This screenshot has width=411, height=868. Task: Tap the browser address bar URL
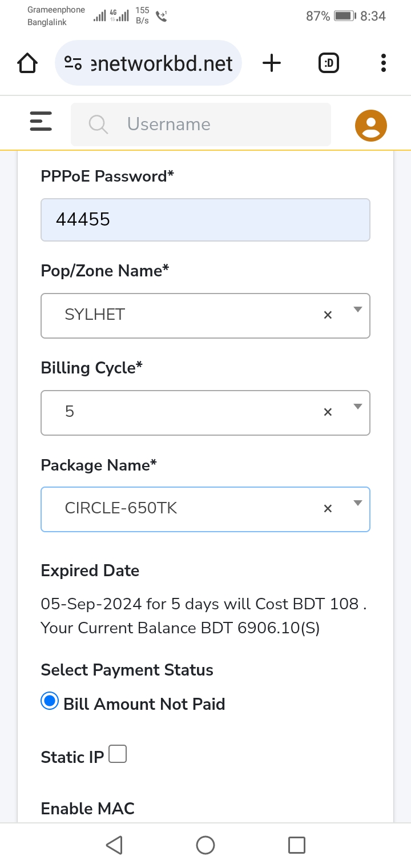162,63
